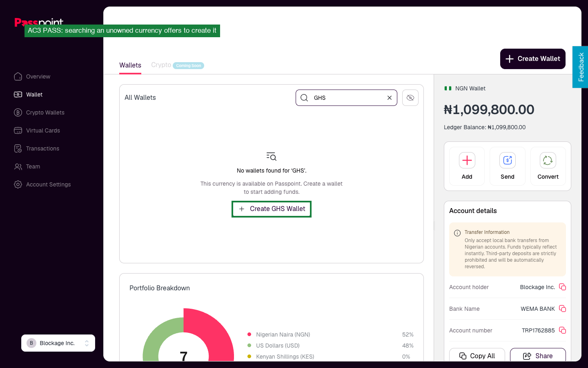Open the Team page
The image size is (588, 368).
click(x=27, y=166)
